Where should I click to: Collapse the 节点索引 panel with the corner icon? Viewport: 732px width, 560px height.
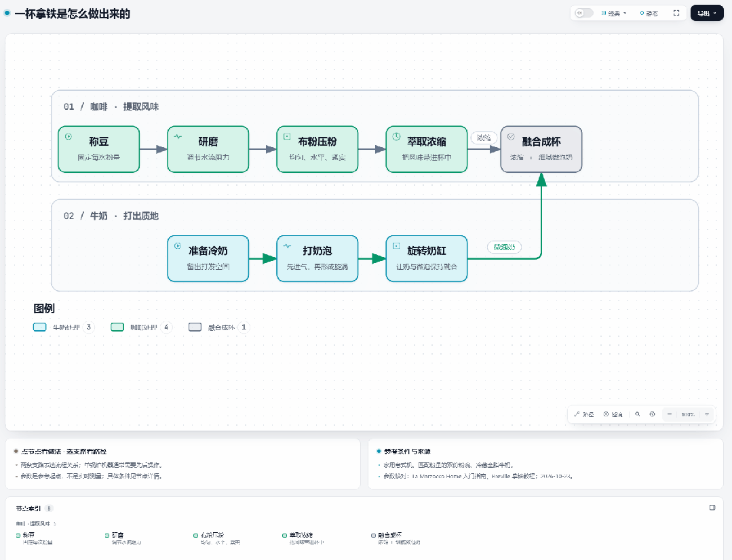[x=712, y=508]
